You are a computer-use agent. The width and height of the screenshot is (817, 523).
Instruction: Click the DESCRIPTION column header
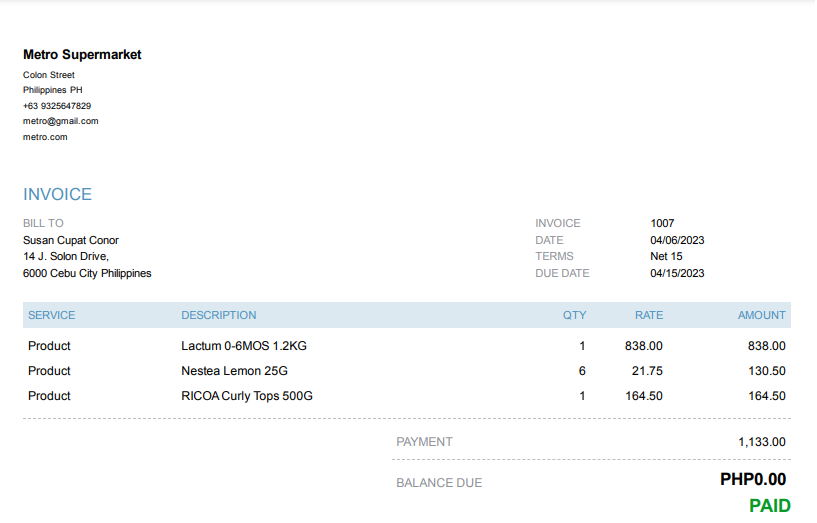(x=219, y=315)
